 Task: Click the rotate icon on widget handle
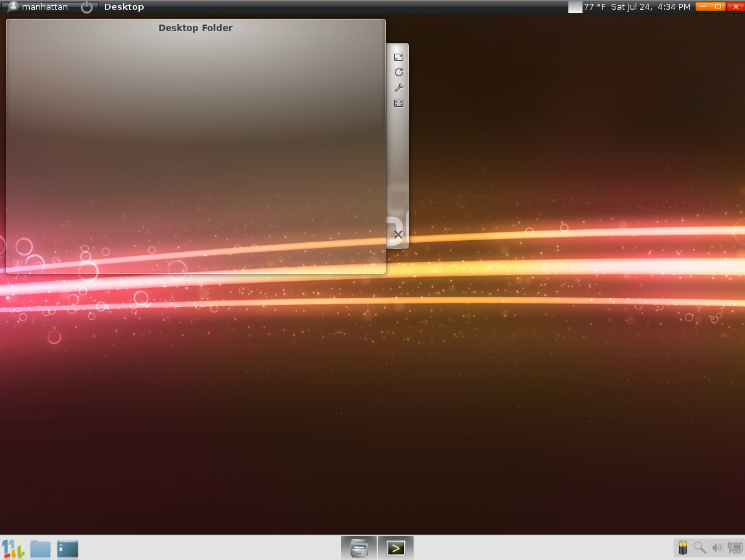click(399, 73)
